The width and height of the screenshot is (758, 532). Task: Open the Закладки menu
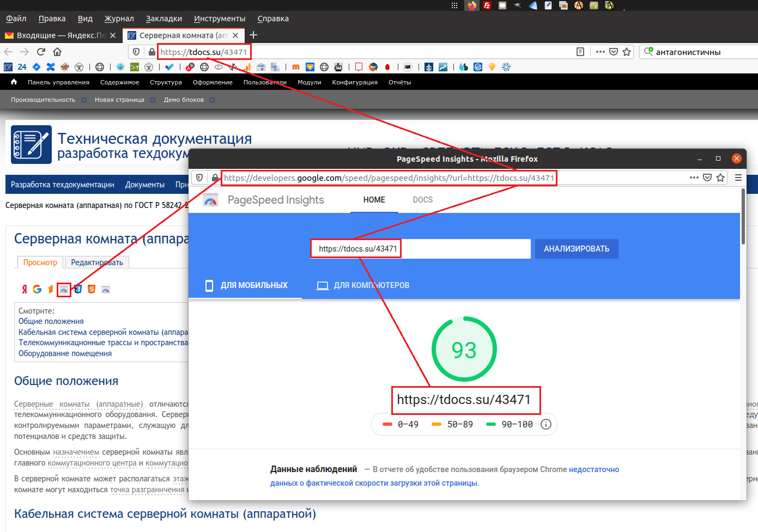(x=164, y=19)
